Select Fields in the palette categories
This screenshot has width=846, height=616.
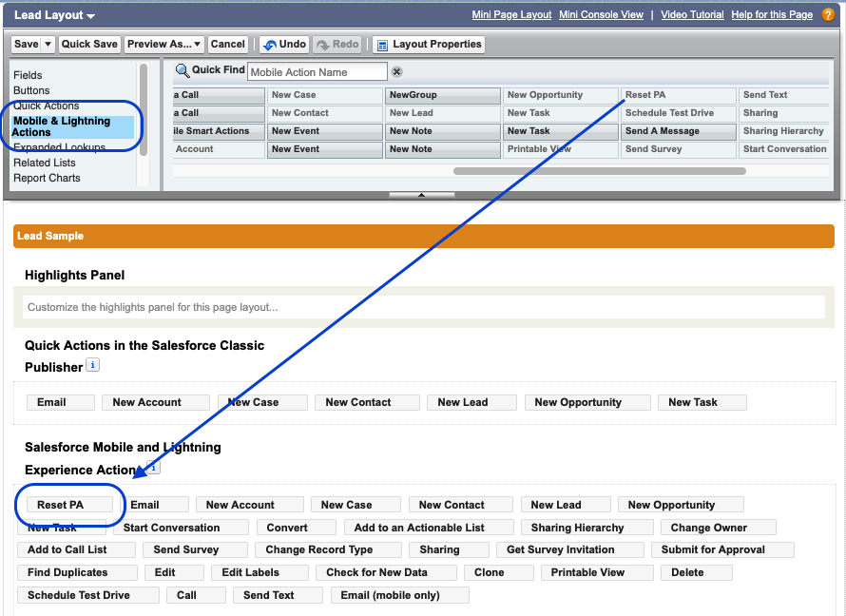point(29,75)
